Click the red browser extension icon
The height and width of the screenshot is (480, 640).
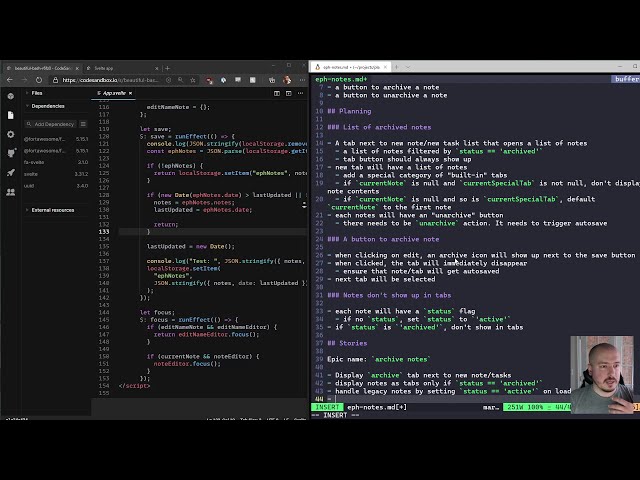tap(209, 80)
